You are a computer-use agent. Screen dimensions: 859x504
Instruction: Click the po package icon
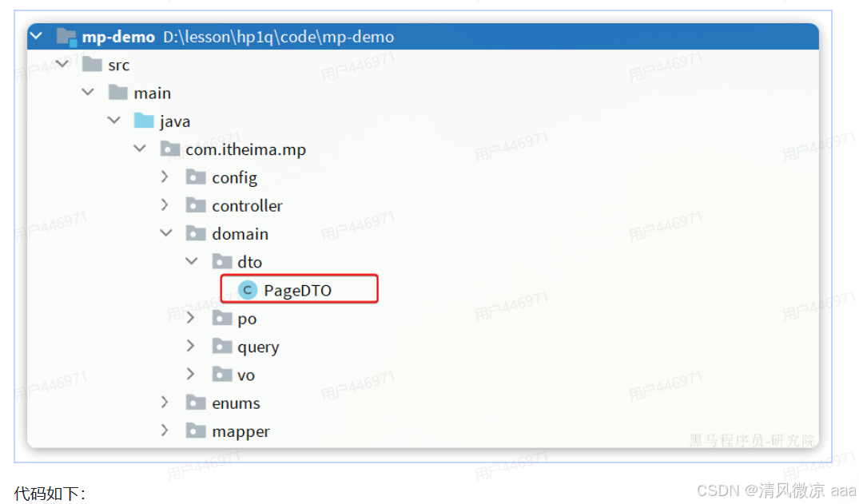[x=222, y=318]
